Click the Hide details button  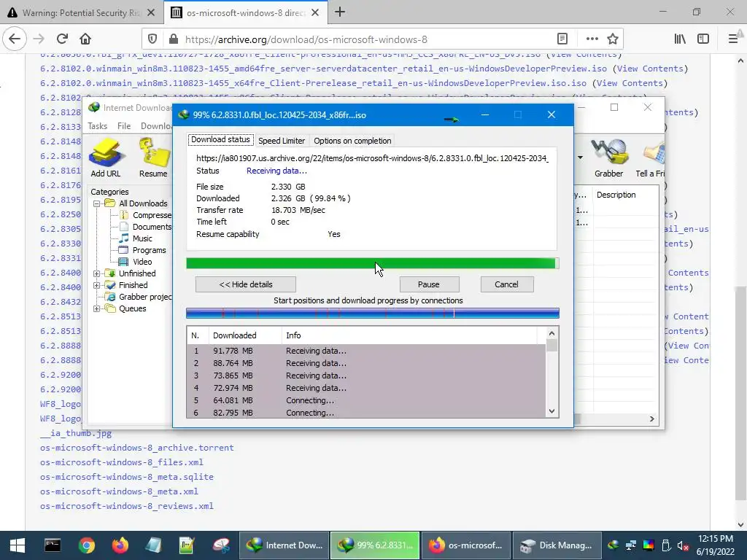[246, 284]
